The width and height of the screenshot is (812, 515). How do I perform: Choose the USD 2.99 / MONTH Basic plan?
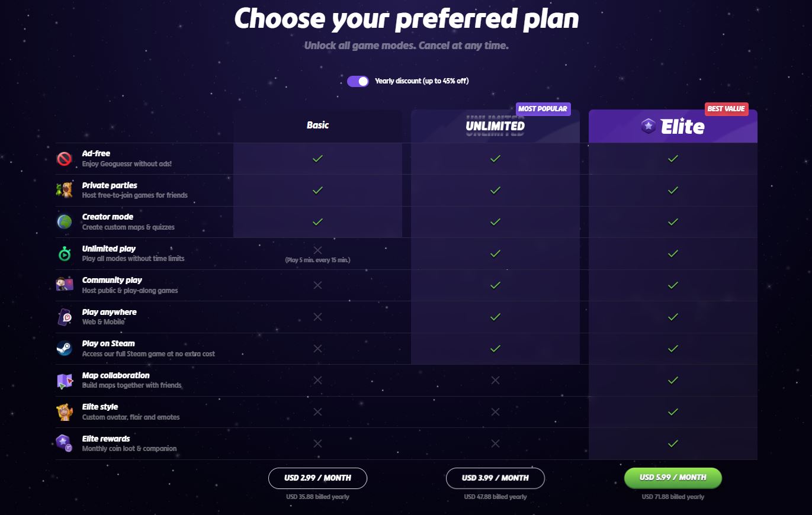pyautogui.click(x=318, y=478)
